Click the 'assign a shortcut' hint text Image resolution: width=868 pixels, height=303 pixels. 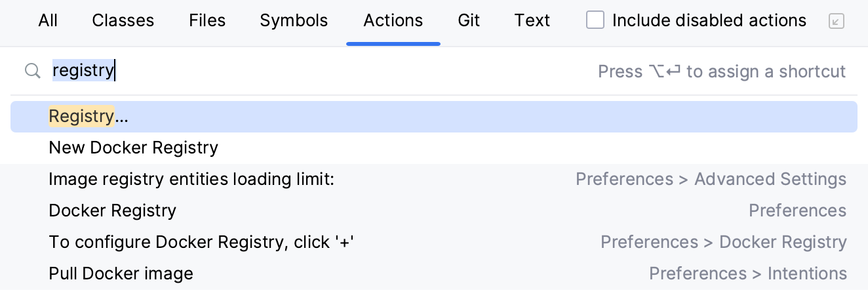coord(722,71)
